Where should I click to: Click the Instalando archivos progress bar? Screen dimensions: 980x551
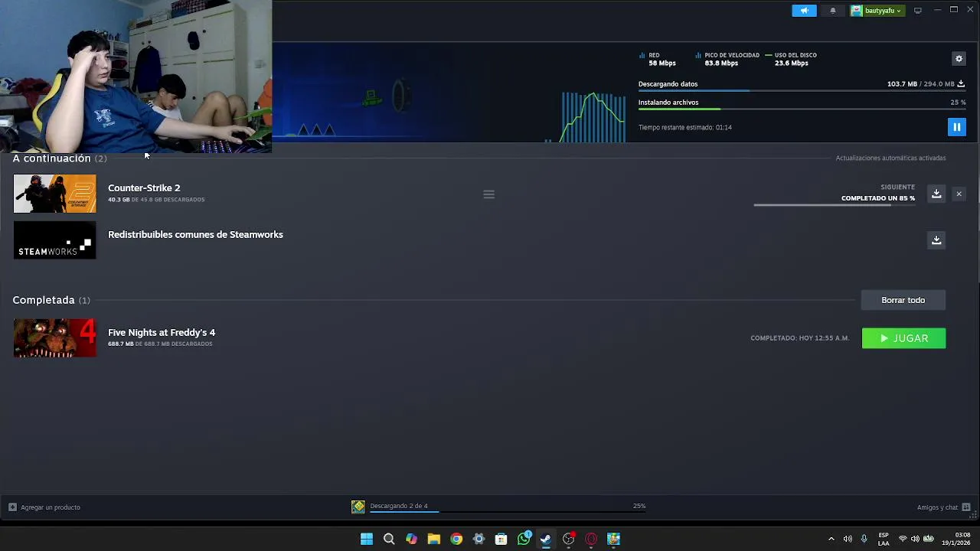tap(802, 109)
